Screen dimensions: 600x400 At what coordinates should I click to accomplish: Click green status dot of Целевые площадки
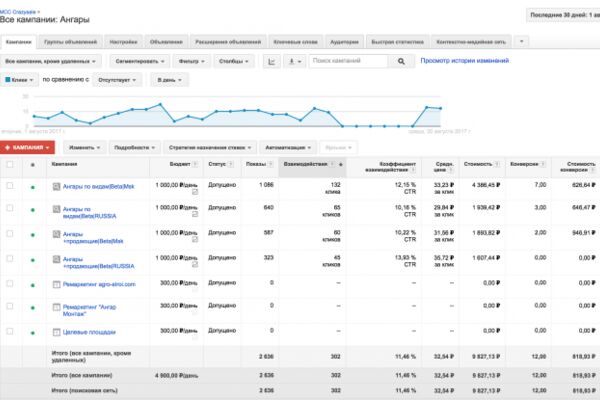tap(33, 333)
